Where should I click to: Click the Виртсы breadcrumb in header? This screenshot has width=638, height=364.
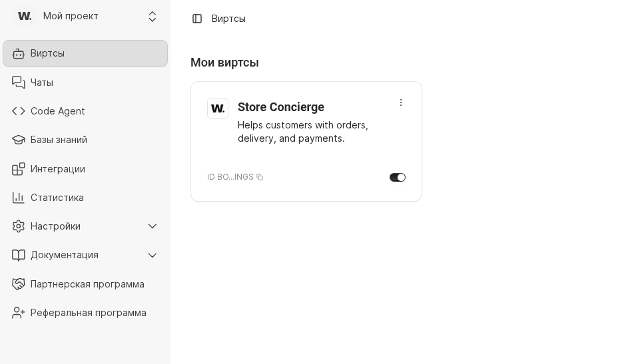tap(228, 19)
